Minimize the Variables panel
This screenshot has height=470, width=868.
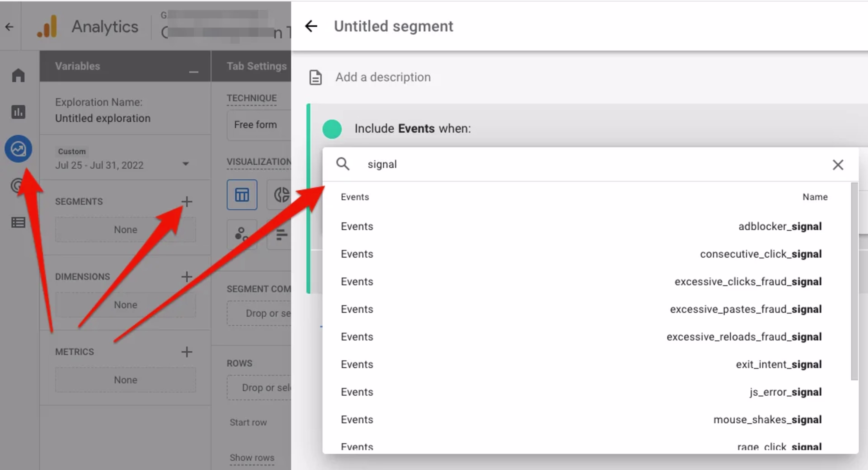tap(193, 72)
